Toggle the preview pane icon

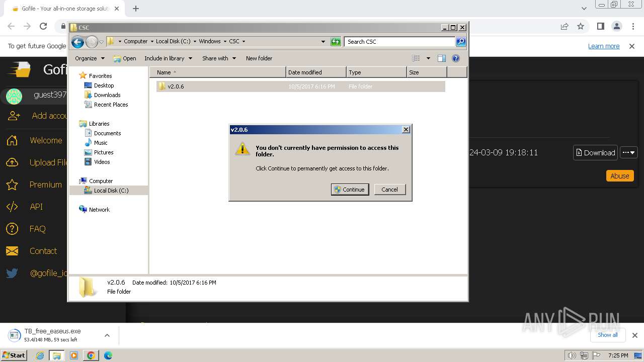(x=441, y=58)
